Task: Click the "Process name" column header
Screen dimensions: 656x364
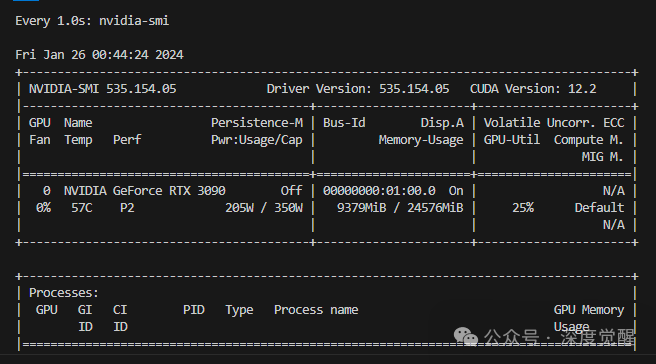Action: coord(316,310)
